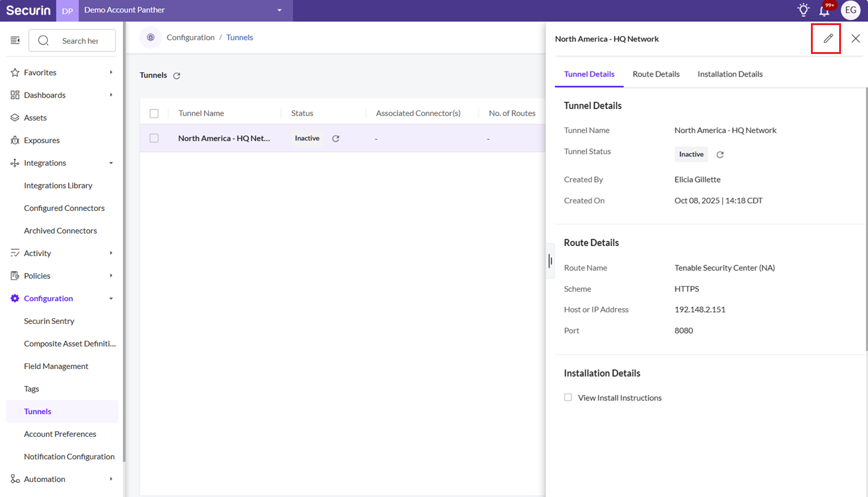Check the North America - HQ Network row checkbox

[x=154, y=138]
